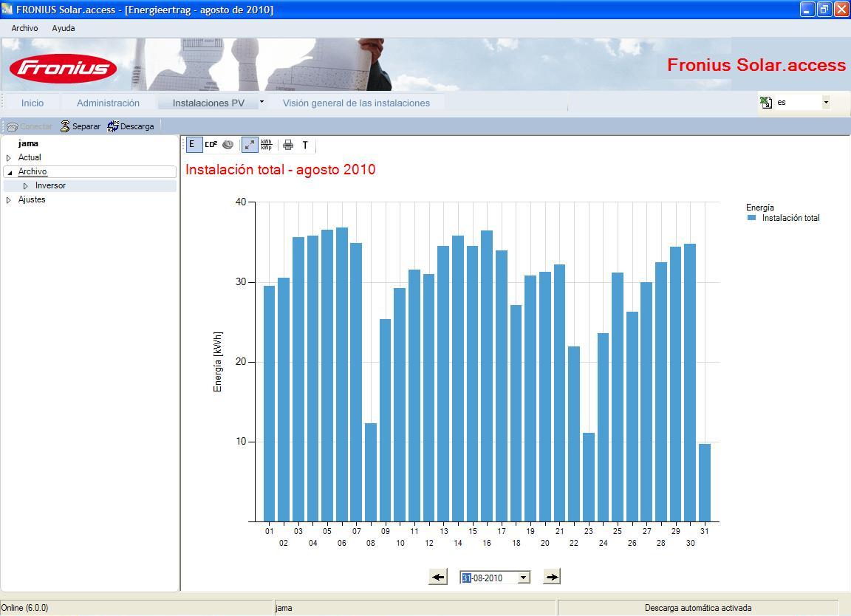
Task: Open the language dropdown showing es
Action: pyautogui.click(x=826, y=102)
